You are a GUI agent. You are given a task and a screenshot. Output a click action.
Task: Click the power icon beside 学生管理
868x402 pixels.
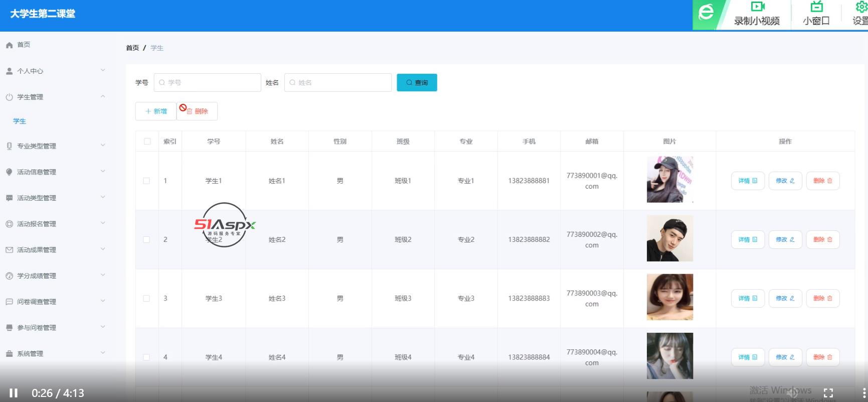click(9, 97)
